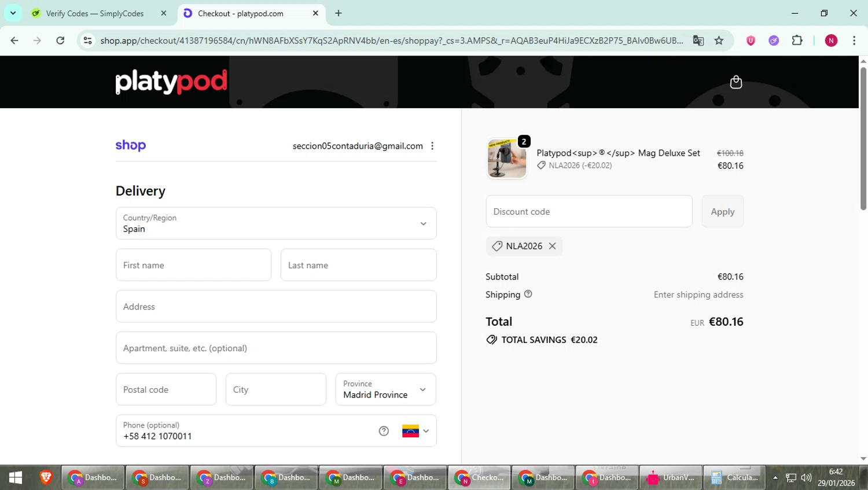
Task: Click the Platypod logo
Action: pos(171,82)
